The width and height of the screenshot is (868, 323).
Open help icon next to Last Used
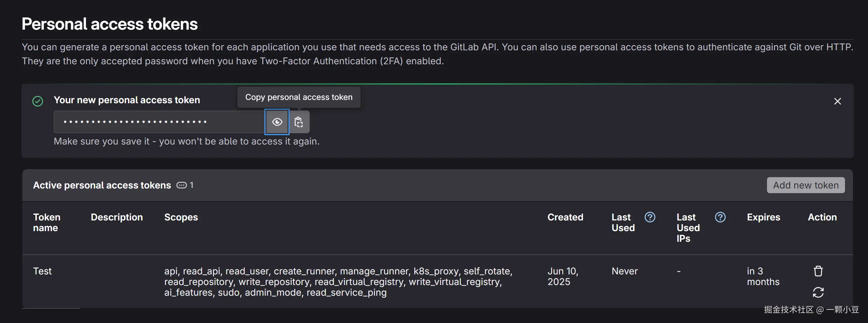point(650,217)
